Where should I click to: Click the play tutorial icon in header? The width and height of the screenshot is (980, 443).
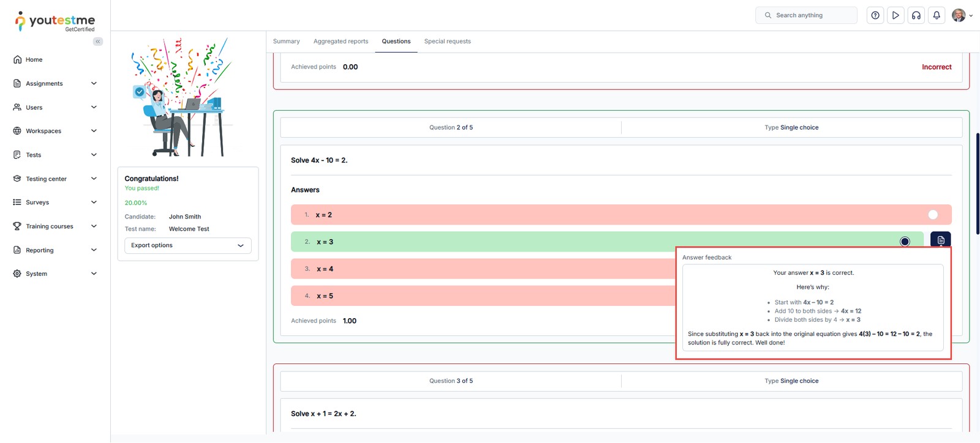895,15
